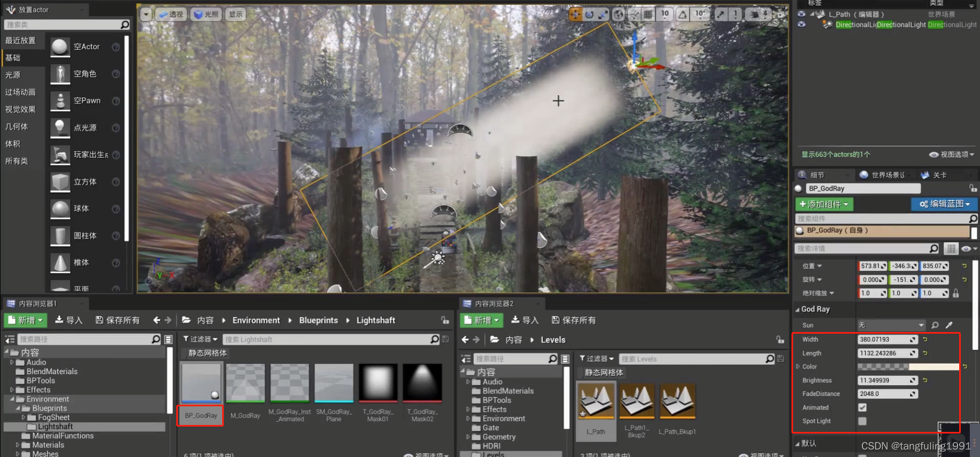Toggle scale ratio lock icon
Image resolution: width=980 pixels, height=457 pixels.
956,294
